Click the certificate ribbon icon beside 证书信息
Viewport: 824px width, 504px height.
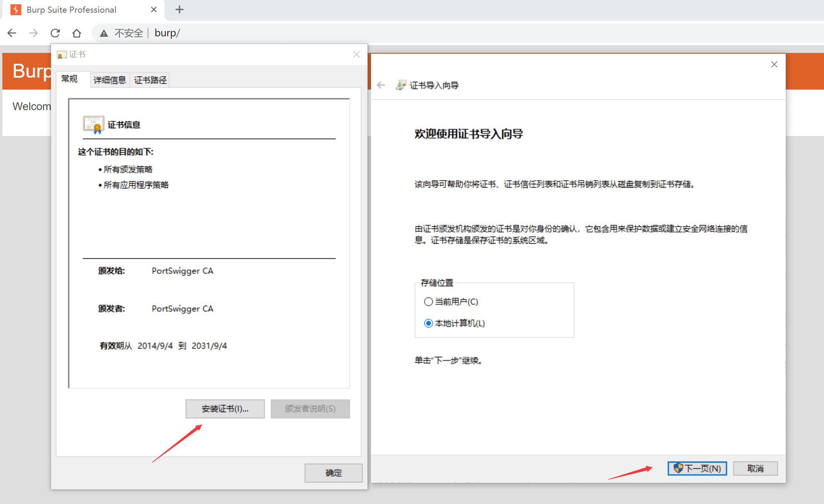93,125
